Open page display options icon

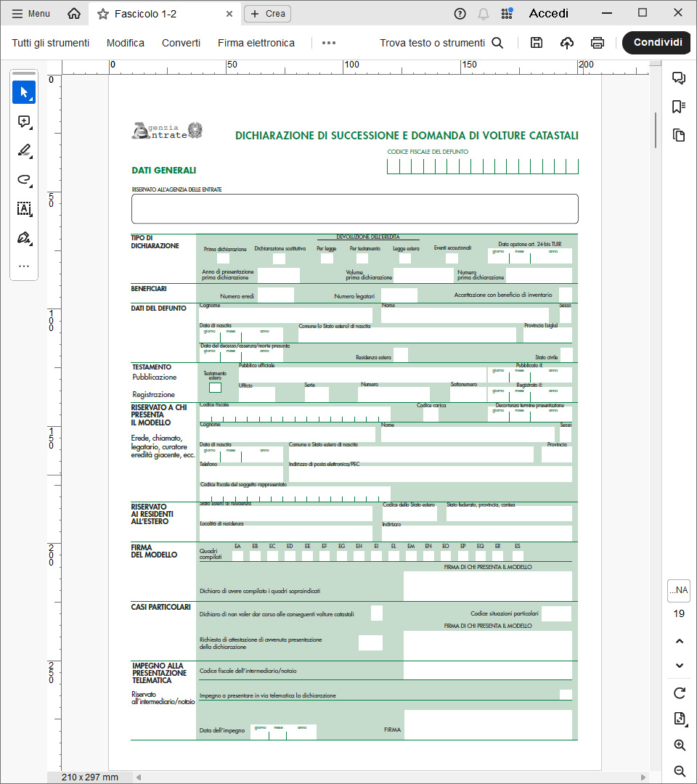click(x=680, y=719)
